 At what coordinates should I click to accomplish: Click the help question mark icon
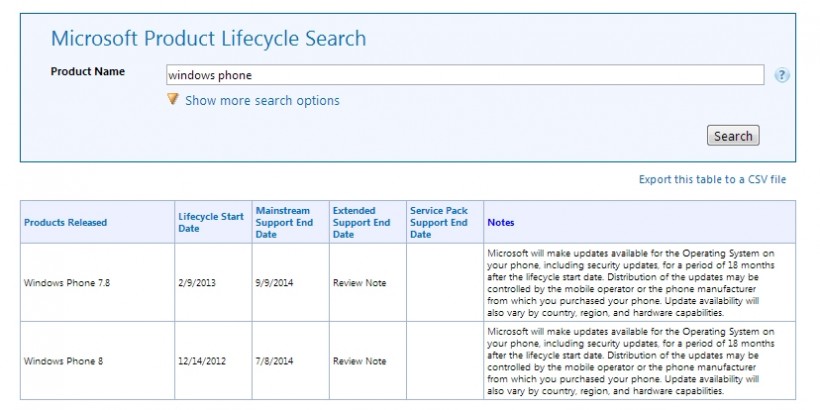coord(782,75)
